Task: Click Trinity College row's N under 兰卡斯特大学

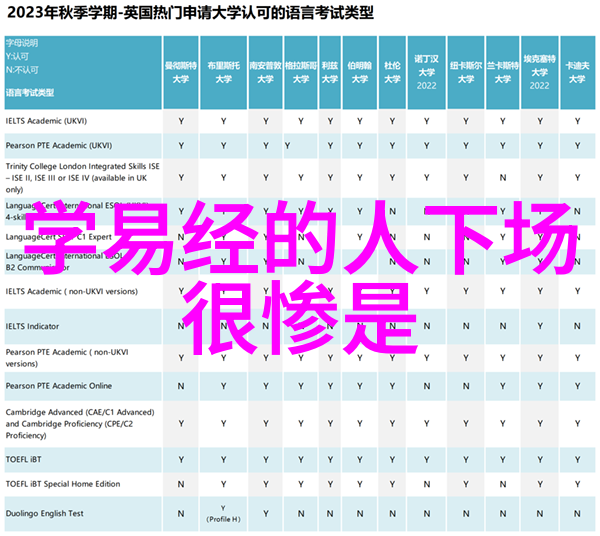Action: tap(503, 178)
